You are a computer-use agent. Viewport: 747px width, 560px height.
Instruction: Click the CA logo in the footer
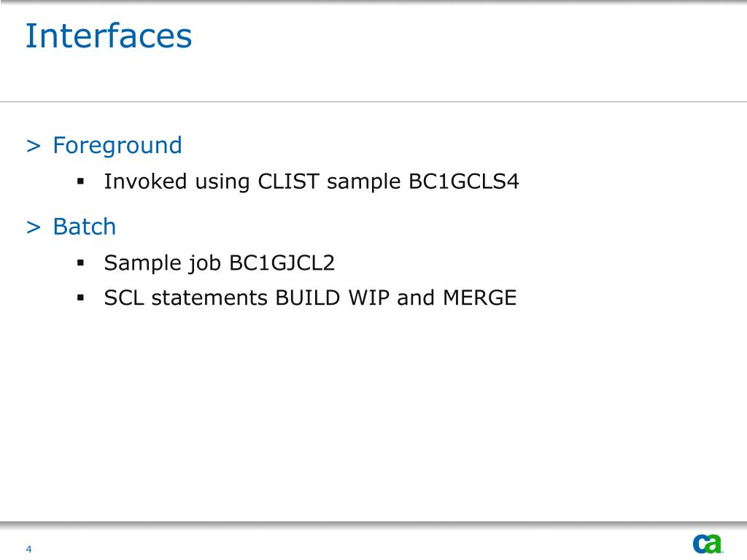[708, 544]
